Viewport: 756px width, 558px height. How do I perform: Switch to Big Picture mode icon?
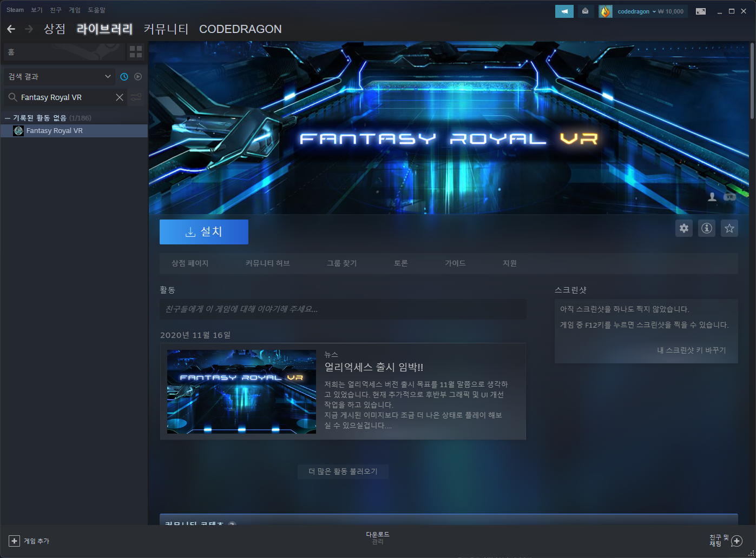click(x=701, y=11)
